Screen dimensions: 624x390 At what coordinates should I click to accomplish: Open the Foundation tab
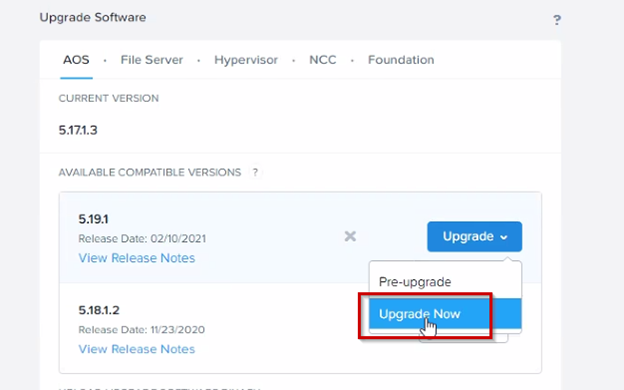coord(401,60)
